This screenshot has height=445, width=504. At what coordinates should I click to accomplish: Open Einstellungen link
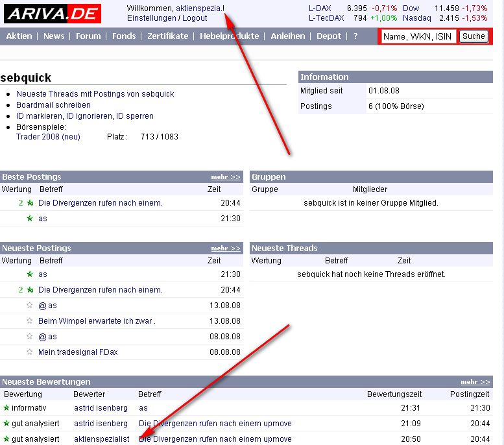tap(152, 18)
